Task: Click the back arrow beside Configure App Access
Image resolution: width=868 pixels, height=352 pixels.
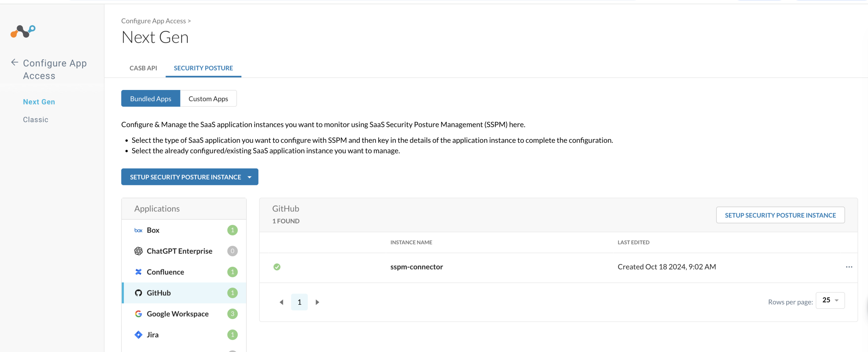Action: coord(15,62)
